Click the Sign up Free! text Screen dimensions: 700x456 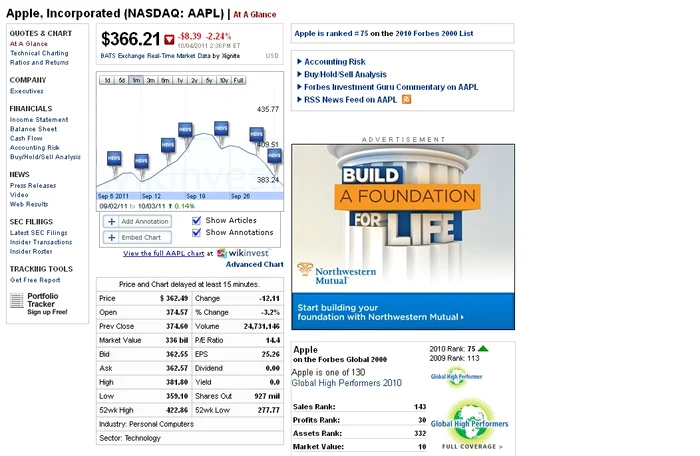pos(47,312)
